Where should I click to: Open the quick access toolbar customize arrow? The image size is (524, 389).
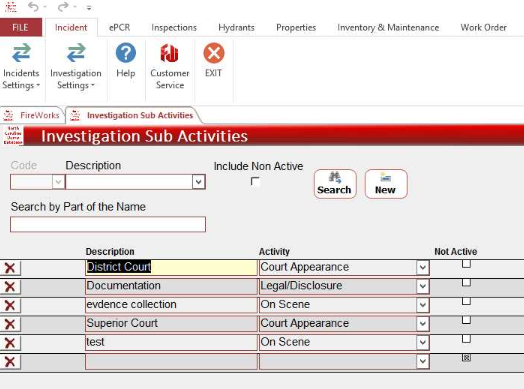coord(89,7)
